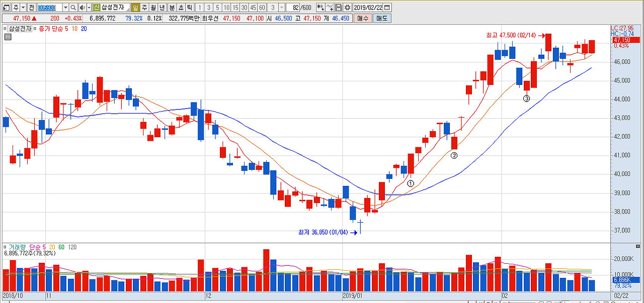Screen dimensions: 644x303
Task: Click the 2019/01 time axis label
Action: (353, 296)
